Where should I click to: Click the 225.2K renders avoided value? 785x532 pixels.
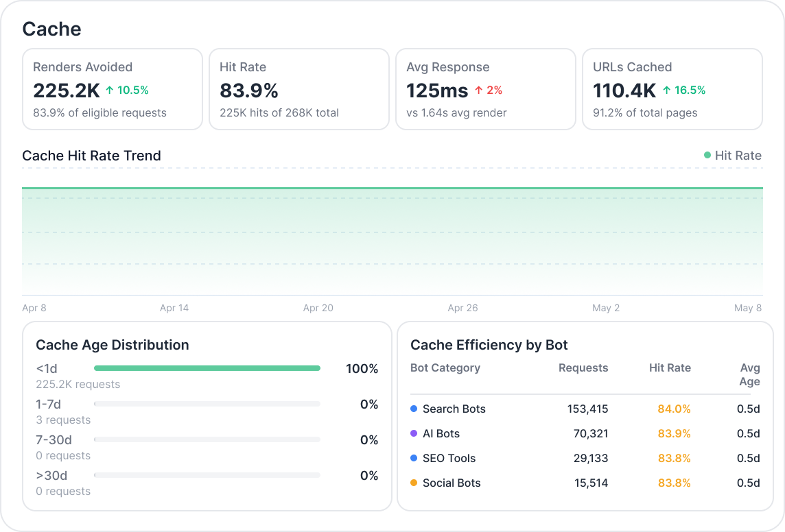(67, 90)
